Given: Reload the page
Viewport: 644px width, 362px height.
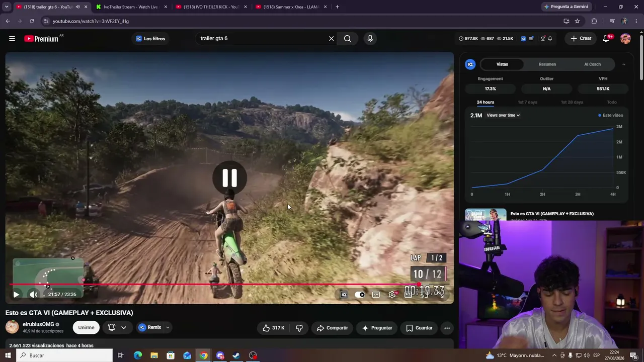Looking at the screenshot, I should (x=32, y=21).
